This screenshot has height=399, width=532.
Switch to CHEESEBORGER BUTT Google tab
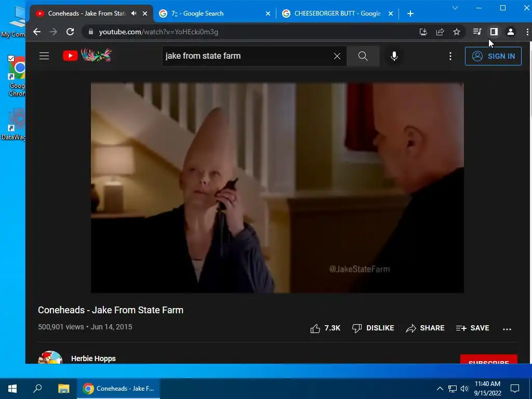tap(337, 14)
